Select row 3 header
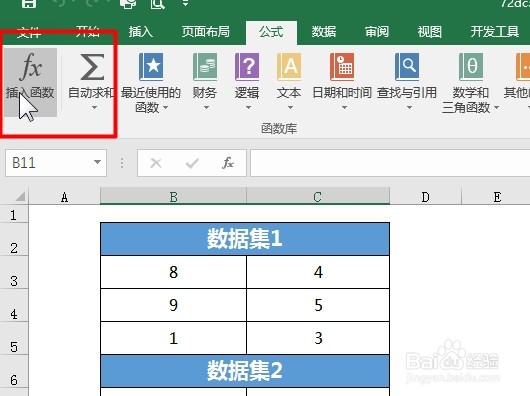530x396 pixels. click(x=14, y=272)
